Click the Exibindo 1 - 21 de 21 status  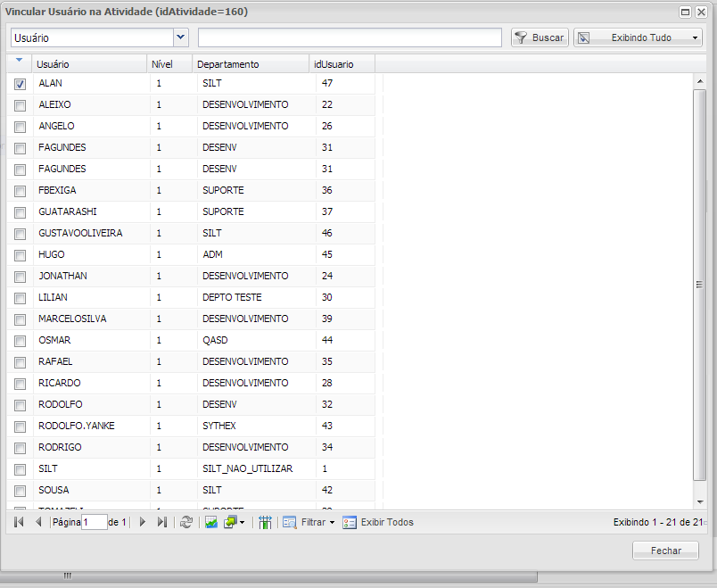(657, 522)
